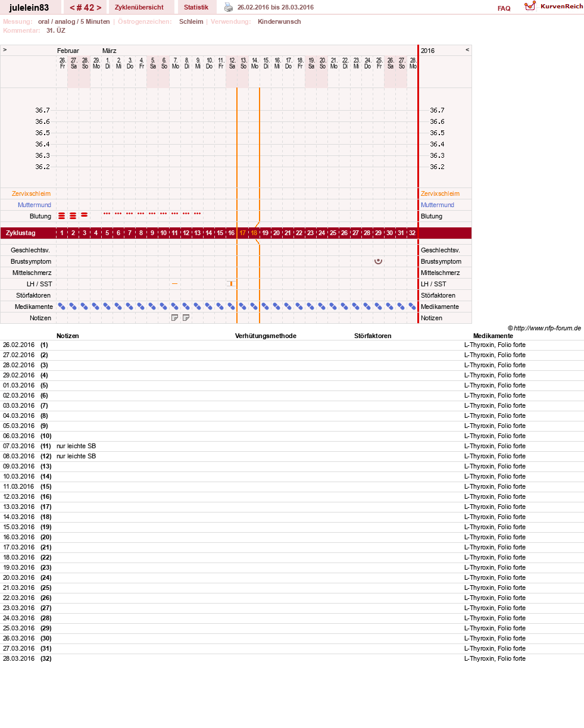Select the julelein83 user tab
584x728 pixels.
coord(29,7)
